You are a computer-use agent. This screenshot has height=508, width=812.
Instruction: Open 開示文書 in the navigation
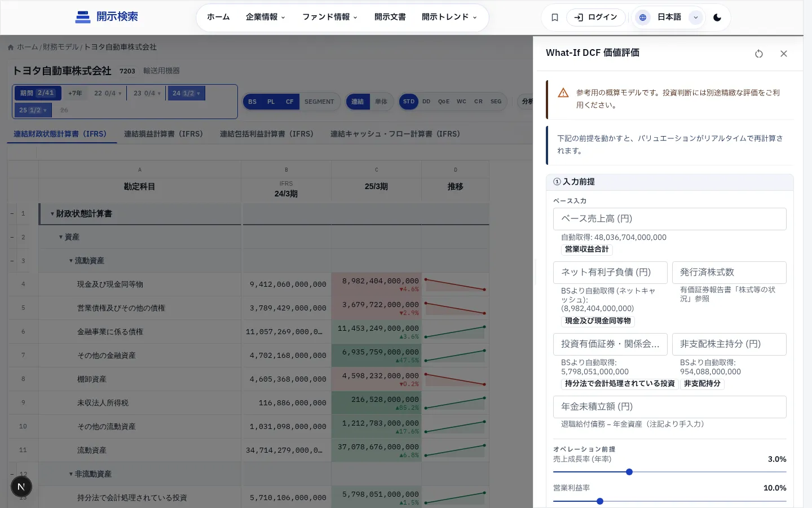390,17
